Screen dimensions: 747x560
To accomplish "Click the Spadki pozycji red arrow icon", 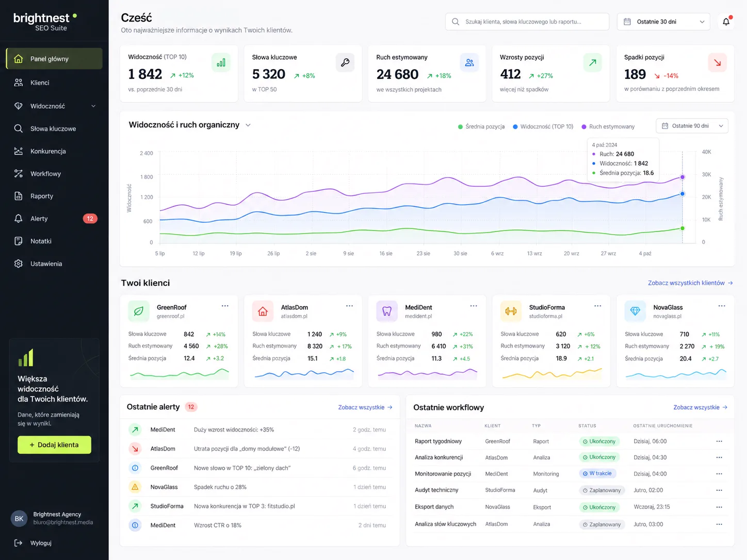I will [x=718, y=62].
